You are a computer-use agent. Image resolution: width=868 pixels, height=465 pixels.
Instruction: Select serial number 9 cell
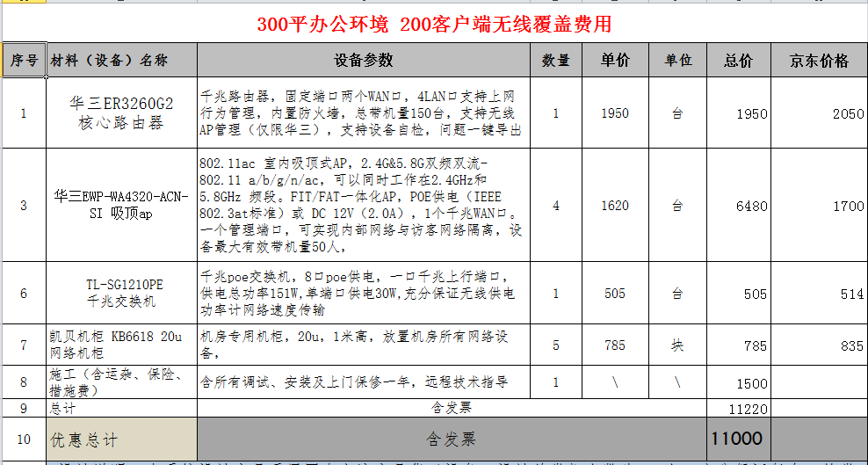point(24,409)
